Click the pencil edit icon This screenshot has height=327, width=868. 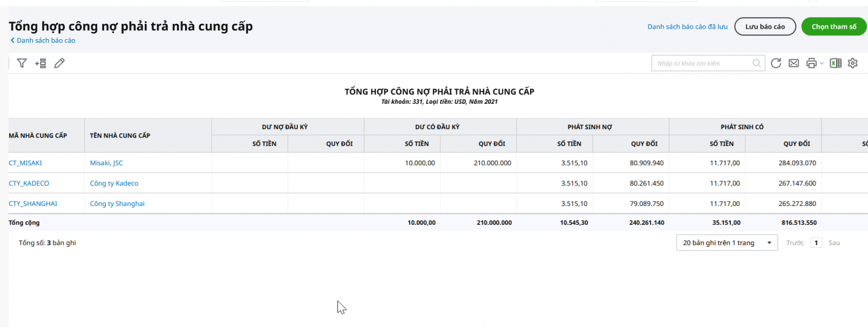(60, 64)
